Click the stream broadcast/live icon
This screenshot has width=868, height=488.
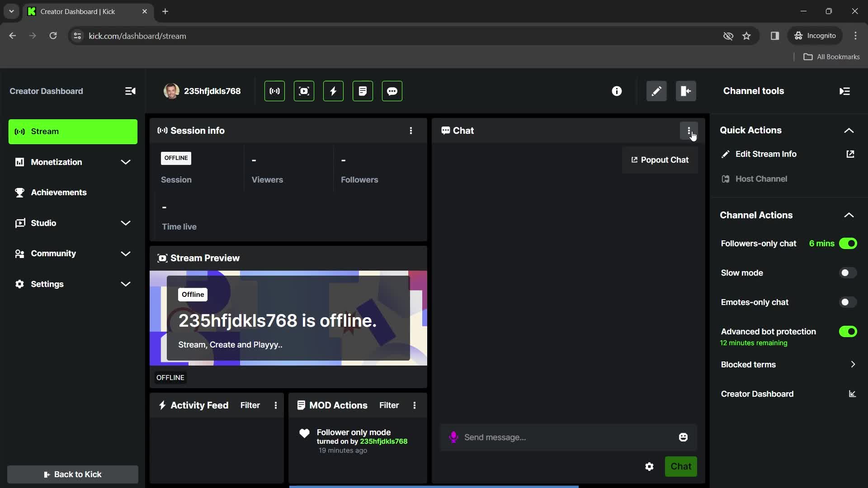tap(274, 90)
